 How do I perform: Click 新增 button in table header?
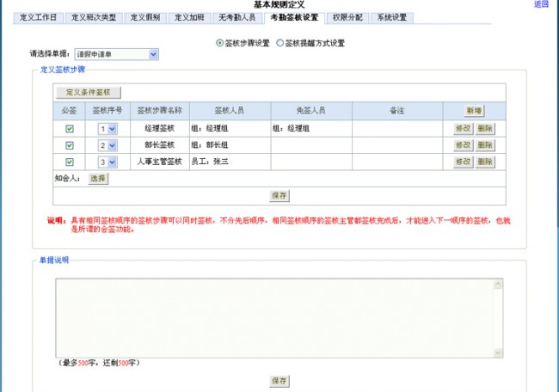(474, 111)
